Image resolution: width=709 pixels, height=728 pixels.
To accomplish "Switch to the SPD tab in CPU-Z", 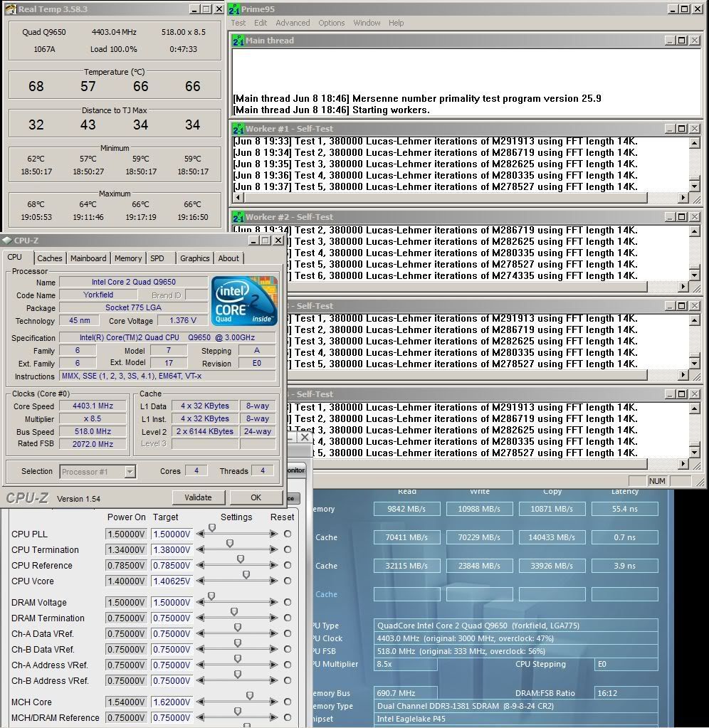I will coord(157,258).
